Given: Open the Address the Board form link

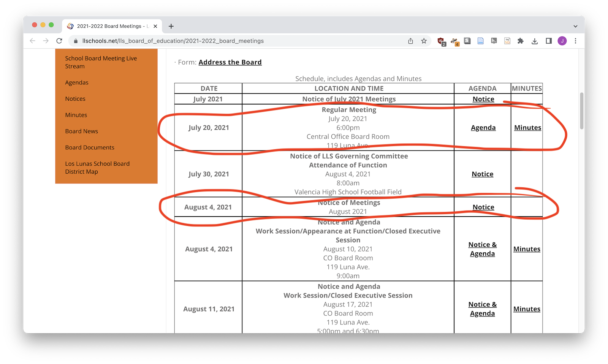Looking at the screenshot, I should (x=230, y=62).
